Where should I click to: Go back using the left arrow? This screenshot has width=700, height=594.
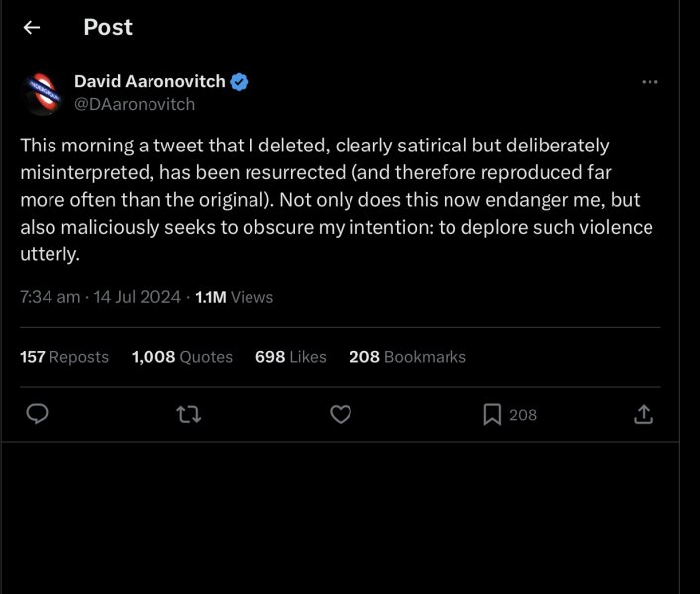point(32,28)
